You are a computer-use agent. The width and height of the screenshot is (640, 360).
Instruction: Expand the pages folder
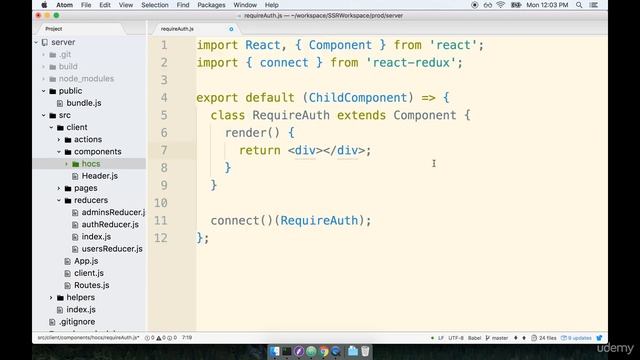[x=59, y=188]
